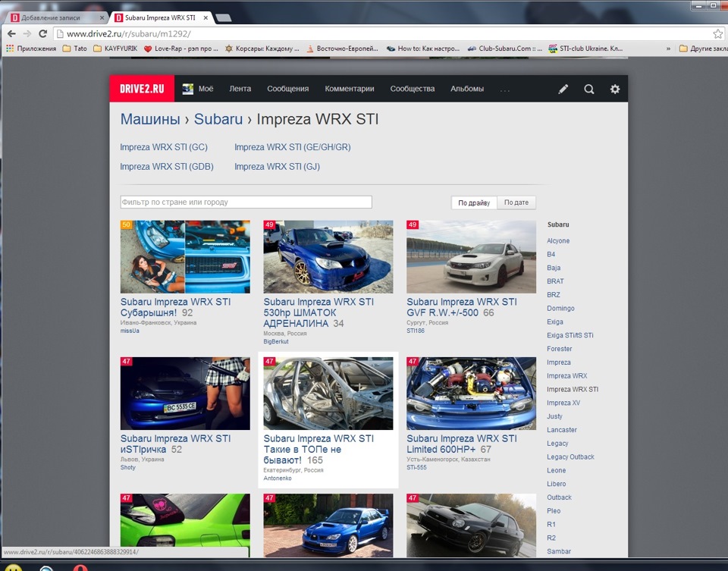Open the Комментарии menu item
The image size is (728, 571).
350,89
